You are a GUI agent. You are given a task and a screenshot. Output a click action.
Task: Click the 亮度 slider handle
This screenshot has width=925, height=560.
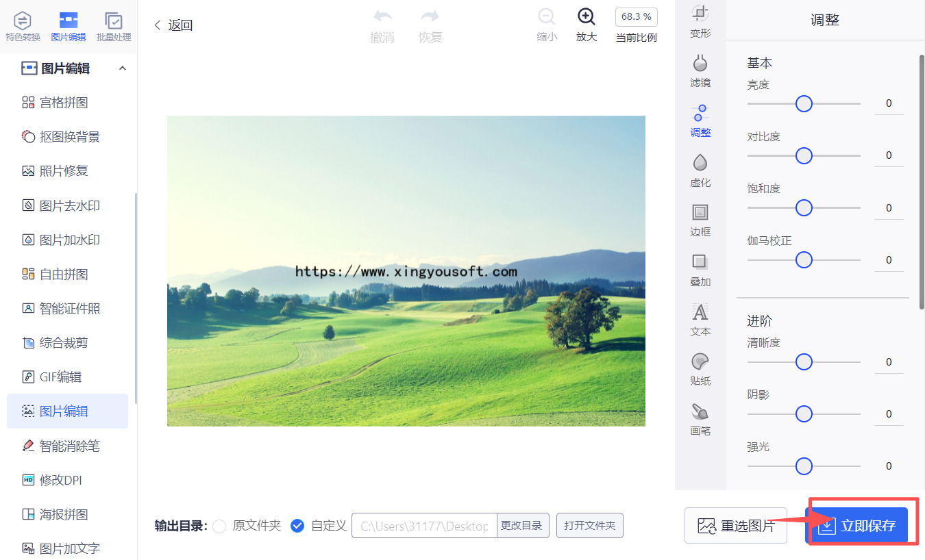(x=804, y=103)
